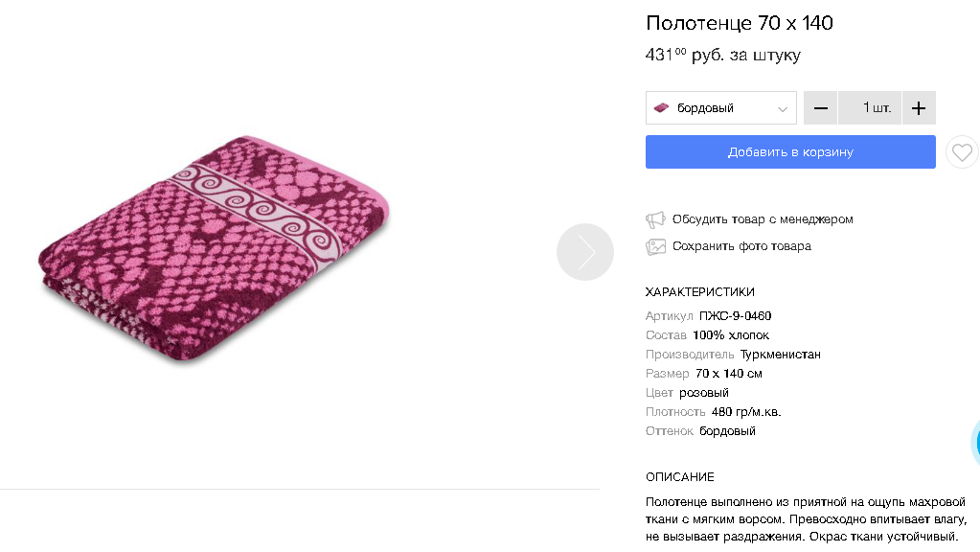The width and height of the screenshot is (980, 552).
Task: Click the manufacturer value «Туркменистан»
Action: point(780,355)
